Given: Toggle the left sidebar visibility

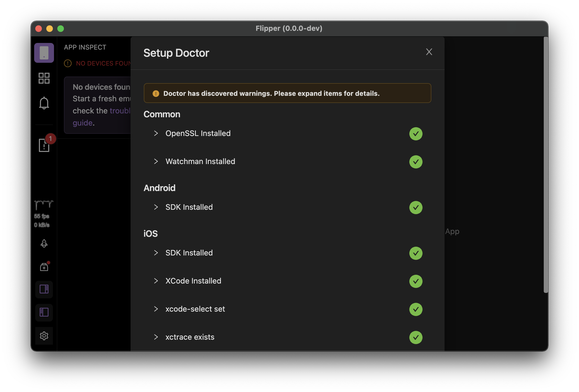Looking at the screenshot, I should (44, 312).
